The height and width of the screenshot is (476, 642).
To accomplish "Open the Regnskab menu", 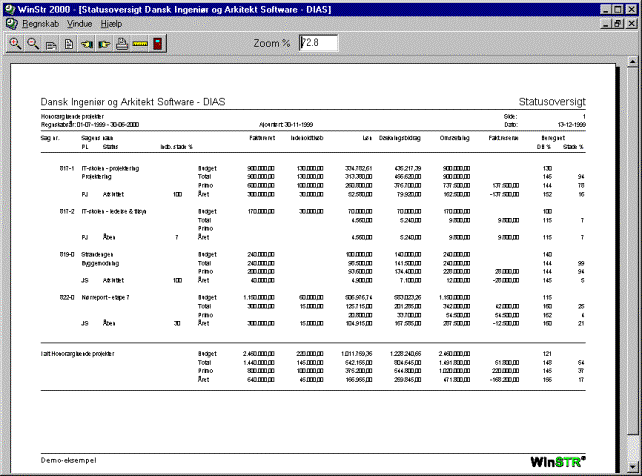I will pos(41,24).
